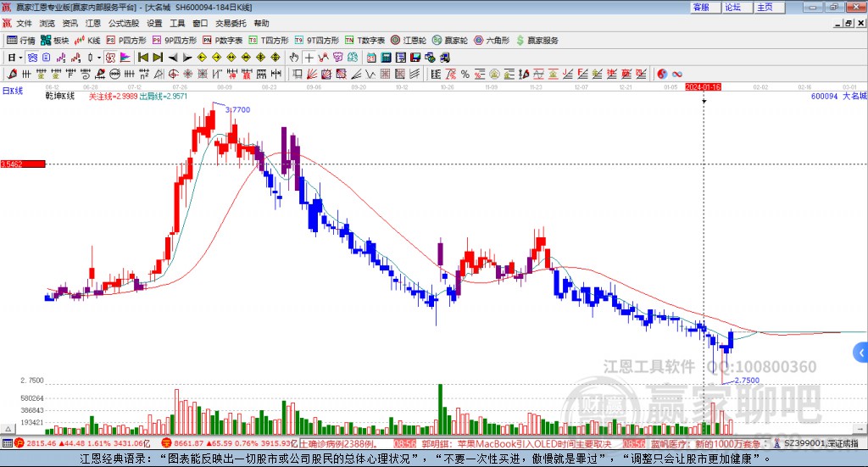Screen dimensions: 868x467
Task: Open the 浏览 menu
Action: coord(47,23)
